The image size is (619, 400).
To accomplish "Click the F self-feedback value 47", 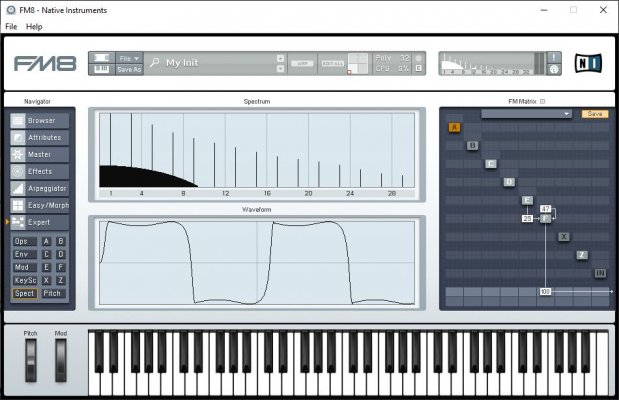I will 545,208.
